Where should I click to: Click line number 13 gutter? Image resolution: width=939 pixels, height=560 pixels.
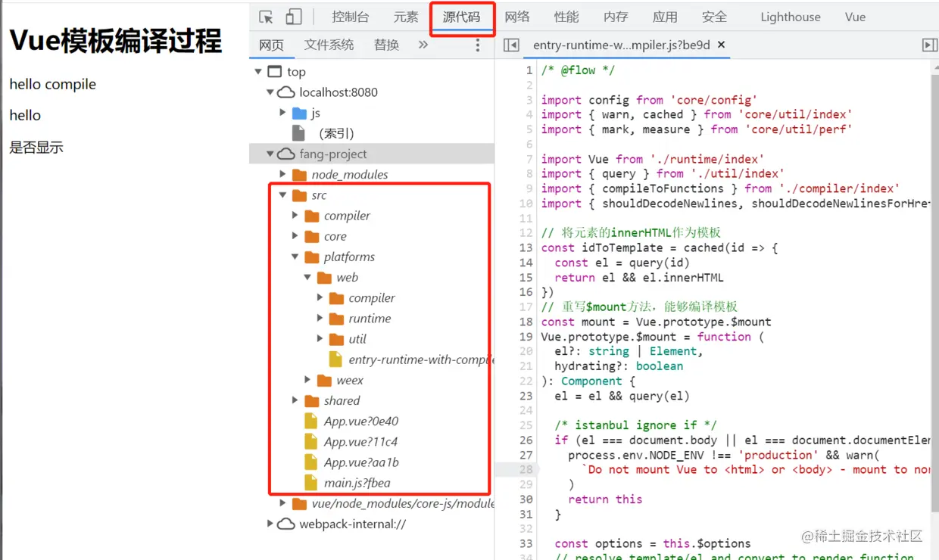(x=526, y=247)
